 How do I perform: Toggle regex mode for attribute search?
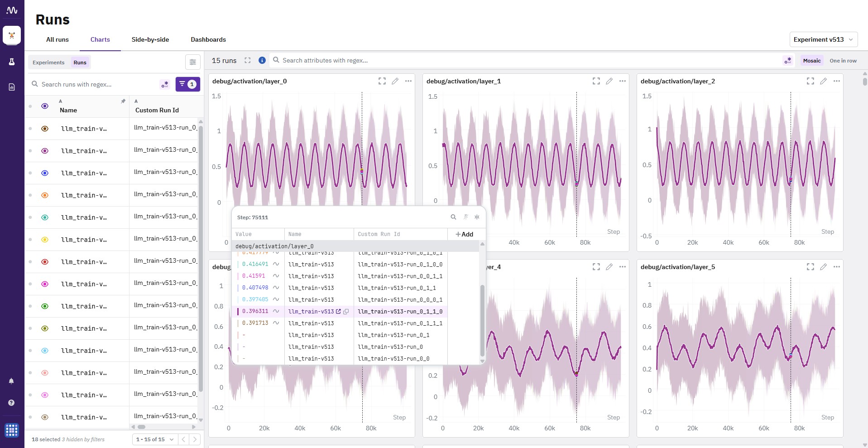pos(788,60)
